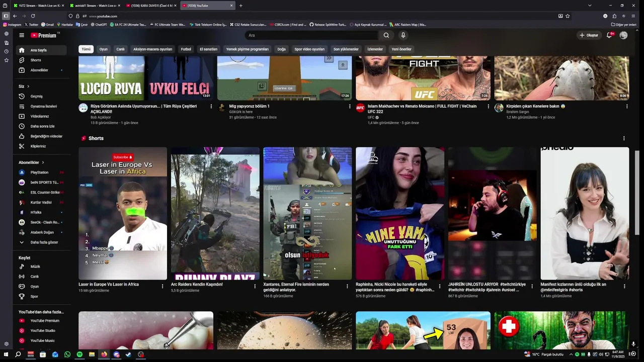644x362 pixels.
Task: Reload the page with browser refresh
Action: (33, 16)
